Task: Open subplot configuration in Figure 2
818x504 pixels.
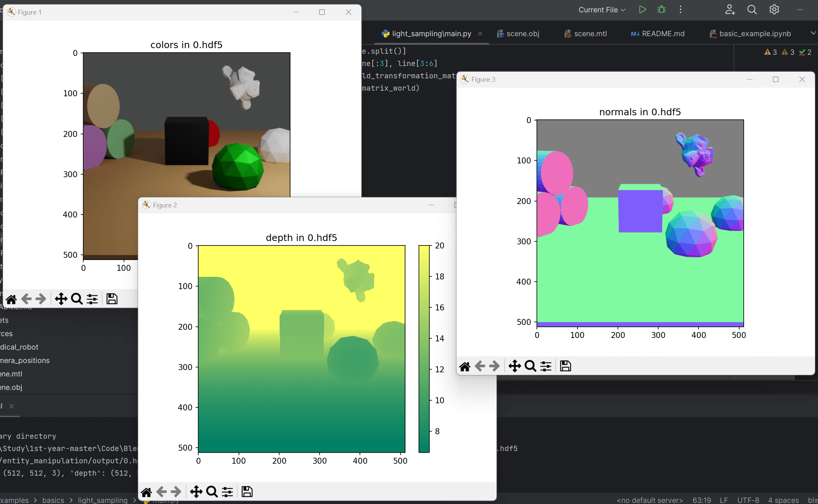Action: pyautogui.click(x=227, y=491)
